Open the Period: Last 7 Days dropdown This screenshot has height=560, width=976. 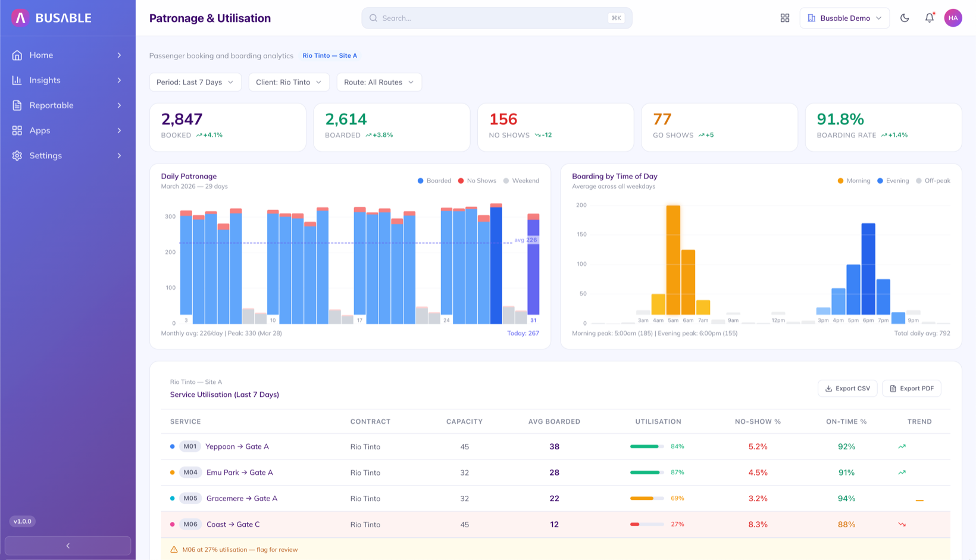click(195, 82)
